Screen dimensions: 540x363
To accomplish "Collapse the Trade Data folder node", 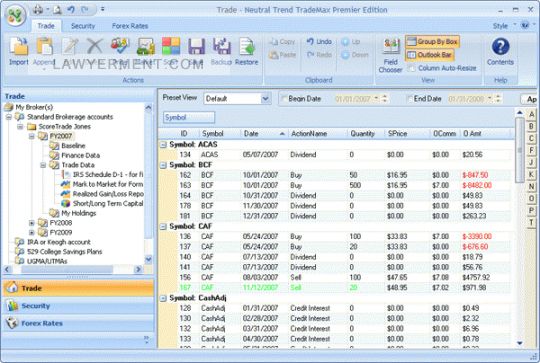I will click(43, 165).
